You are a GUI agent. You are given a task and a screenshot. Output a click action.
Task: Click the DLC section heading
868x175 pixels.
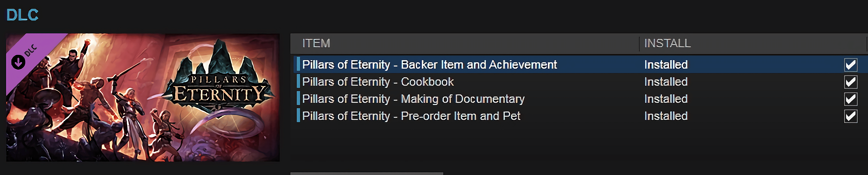[23, 15]
